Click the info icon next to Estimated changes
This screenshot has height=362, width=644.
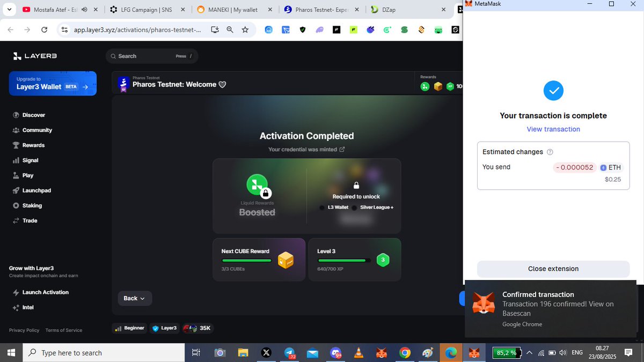pyautogui.click(x=550, y=152)
